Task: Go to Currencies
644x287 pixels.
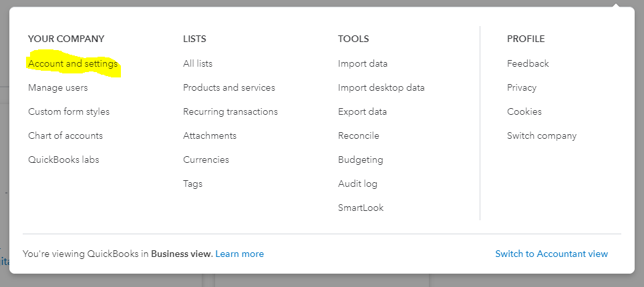Action: pyautogui.click(x=206, y=160)
